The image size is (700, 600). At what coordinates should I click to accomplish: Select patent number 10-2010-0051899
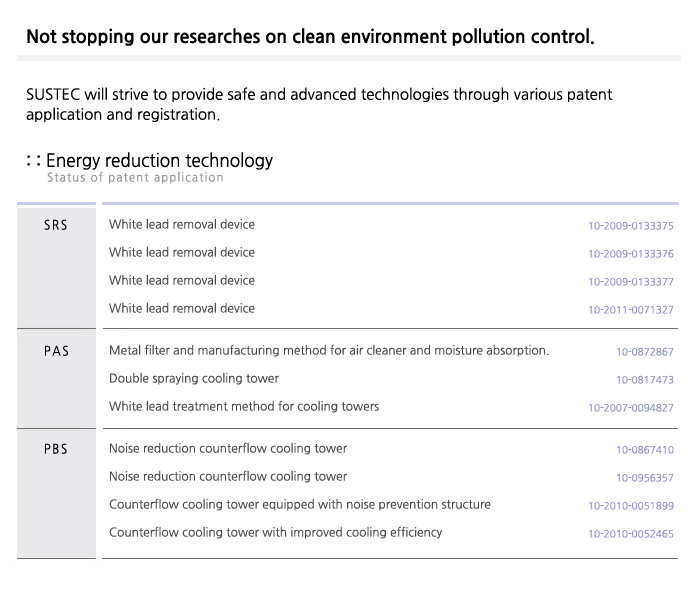(x=630, y=506)
